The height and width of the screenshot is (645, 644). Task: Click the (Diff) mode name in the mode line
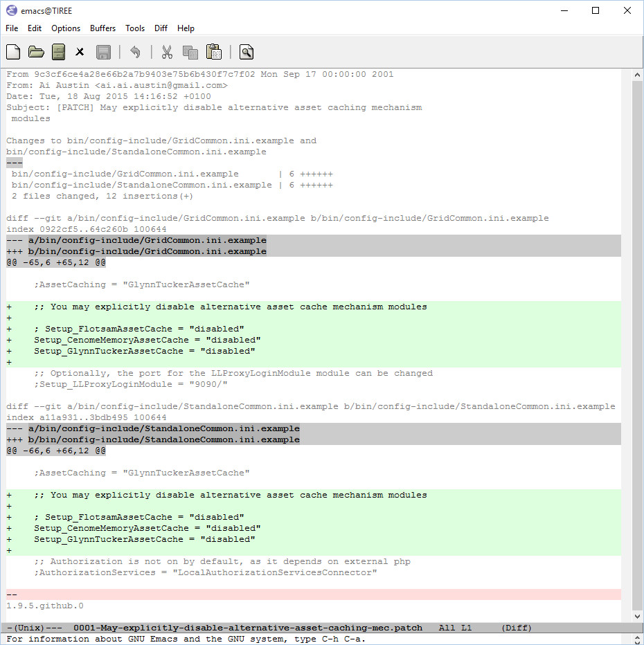pos(515,628)
